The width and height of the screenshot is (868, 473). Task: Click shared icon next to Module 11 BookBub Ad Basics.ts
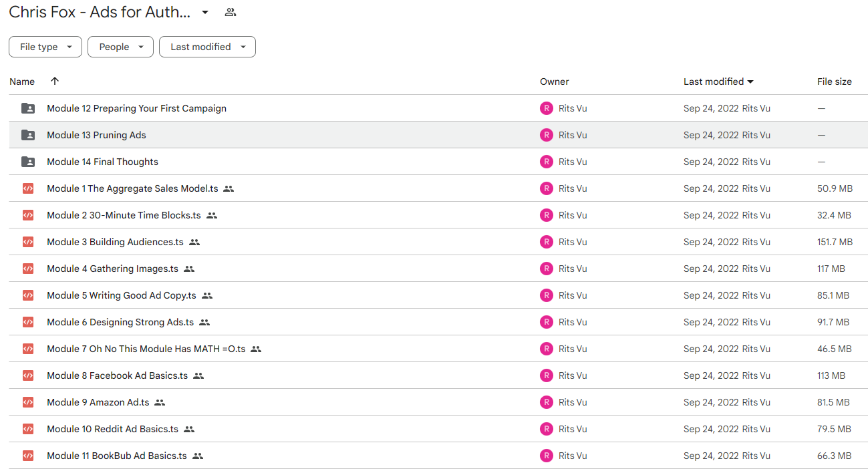(x=198, y=456)
